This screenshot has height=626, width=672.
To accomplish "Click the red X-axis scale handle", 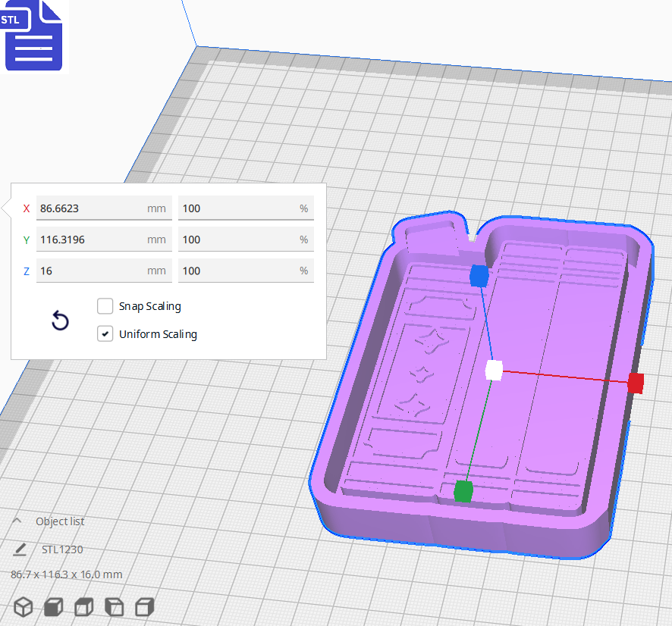I will (635, 383).
